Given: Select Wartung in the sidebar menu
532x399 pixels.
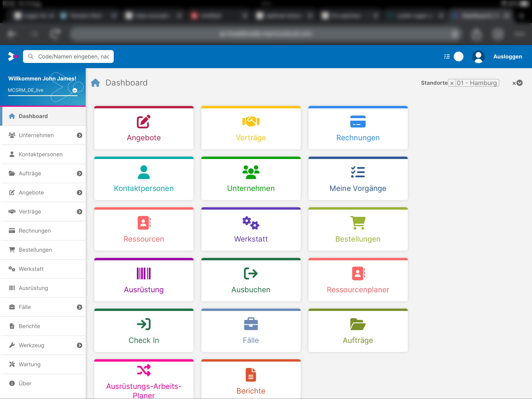Looking at the screenshot, I should (x=30, y=364).
